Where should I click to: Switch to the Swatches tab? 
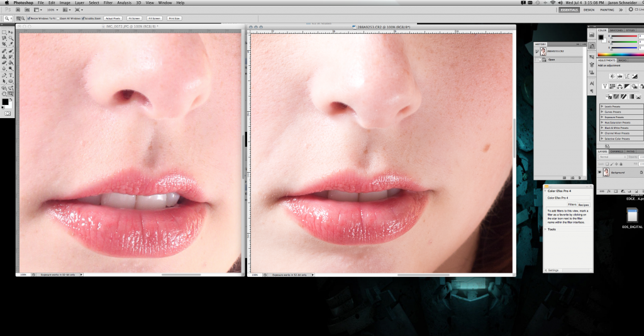click(616, 30)
